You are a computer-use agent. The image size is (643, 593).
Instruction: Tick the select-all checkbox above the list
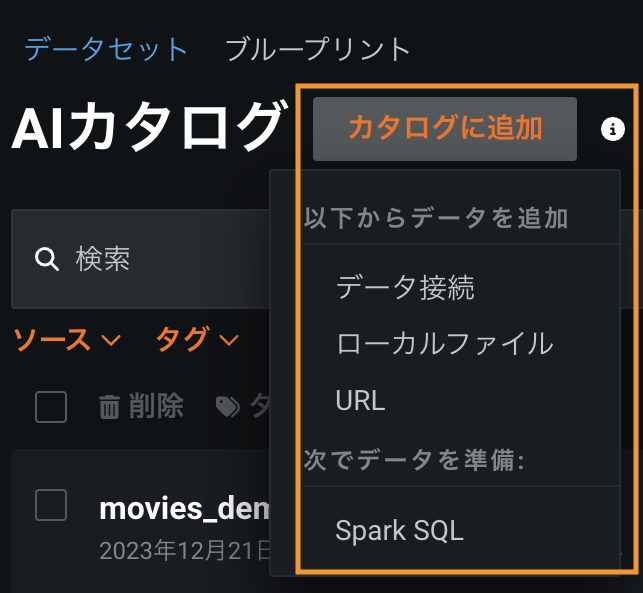click(x=51, y=407)
